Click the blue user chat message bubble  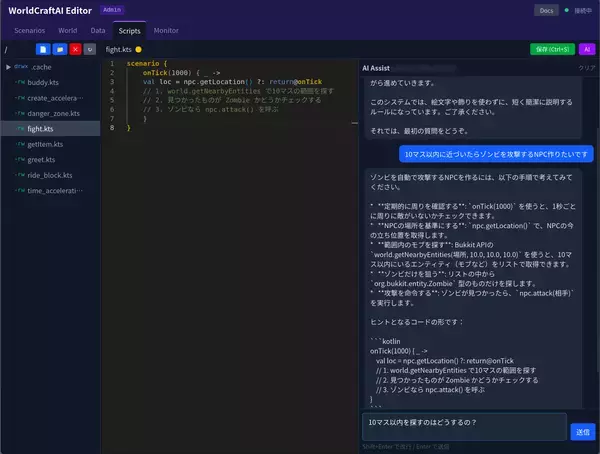coord(496,154)
